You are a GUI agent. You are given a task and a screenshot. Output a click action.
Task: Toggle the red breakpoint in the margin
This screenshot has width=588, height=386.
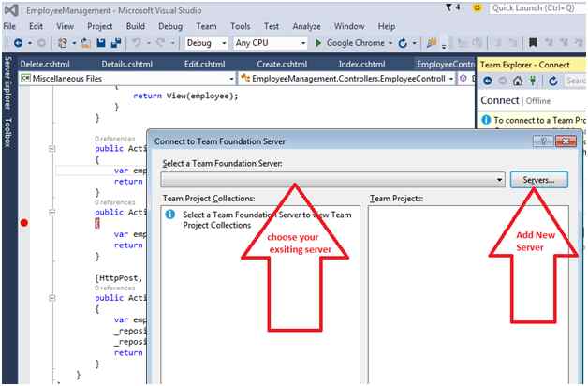(x=24, y=223)
